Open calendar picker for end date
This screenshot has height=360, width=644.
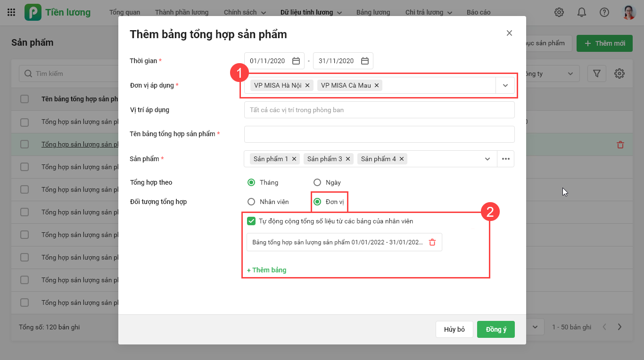365,61
